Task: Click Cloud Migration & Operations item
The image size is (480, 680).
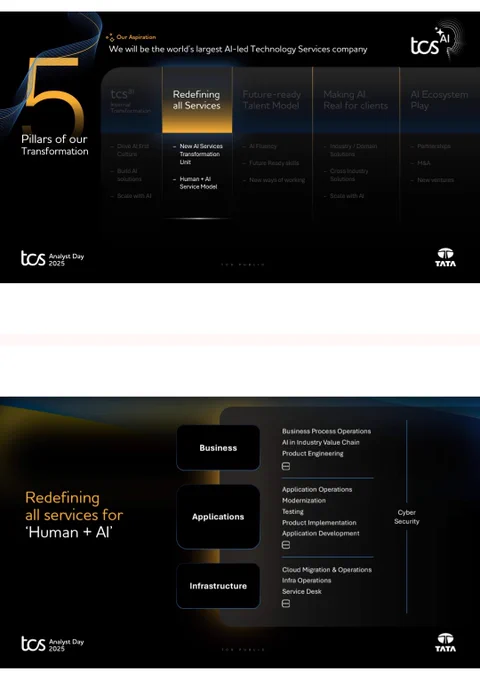Action: (327, 569)
